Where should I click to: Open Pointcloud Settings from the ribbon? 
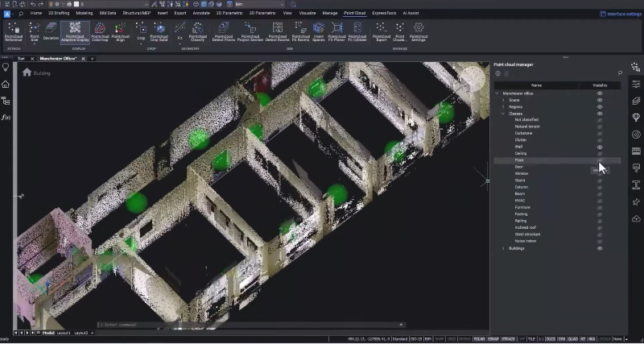point(418,32)
